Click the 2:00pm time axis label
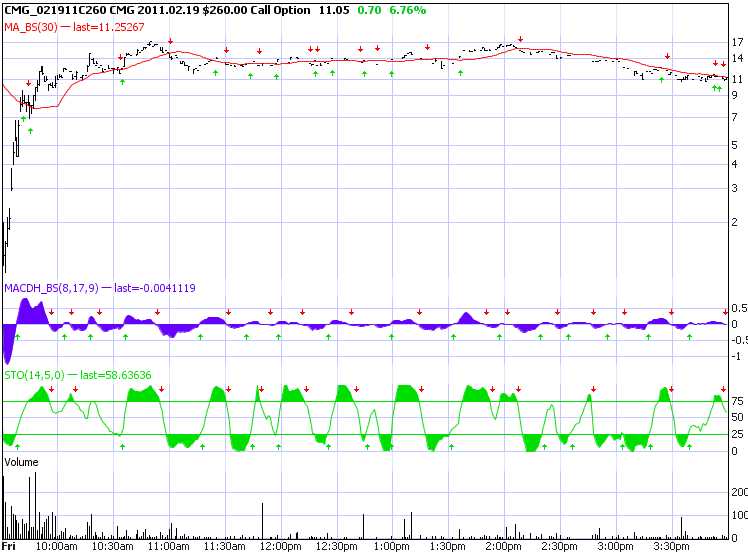This screenshot has width=748, height=552. (503, 546)
